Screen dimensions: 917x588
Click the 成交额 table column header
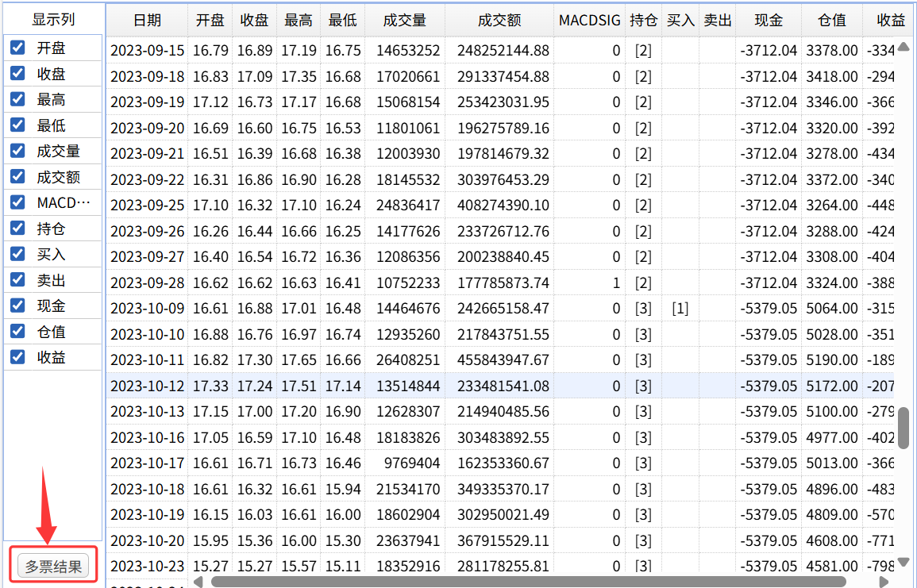499,21
